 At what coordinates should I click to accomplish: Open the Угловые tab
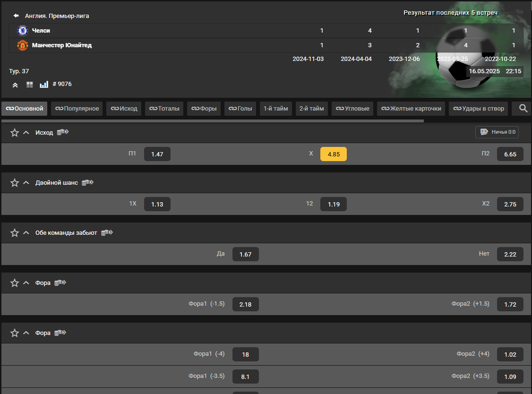pyautogui.click(x=352, y=109)
